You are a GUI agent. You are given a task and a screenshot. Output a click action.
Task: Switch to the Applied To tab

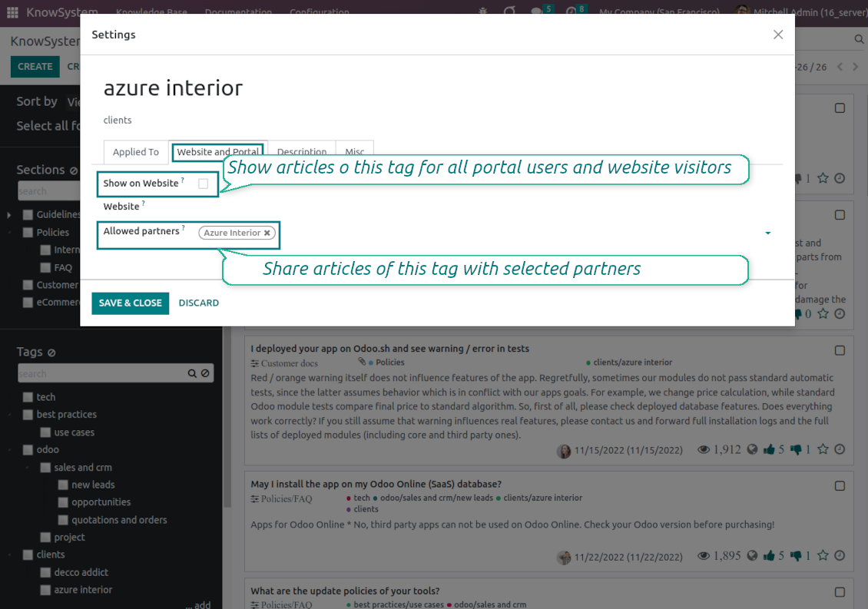pyautogui.click(x=136, y=152)
